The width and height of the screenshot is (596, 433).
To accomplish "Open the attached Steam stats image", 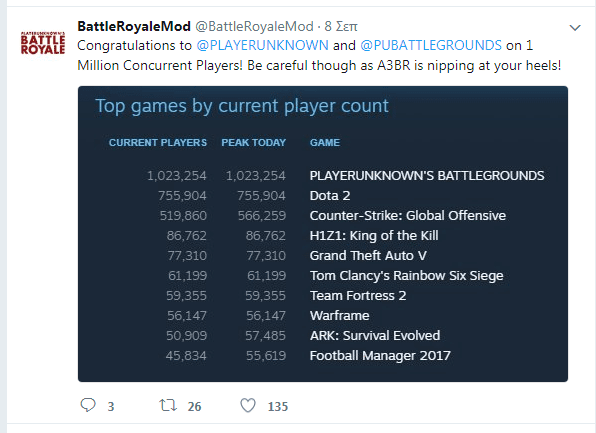I will (x=323, y=234).
